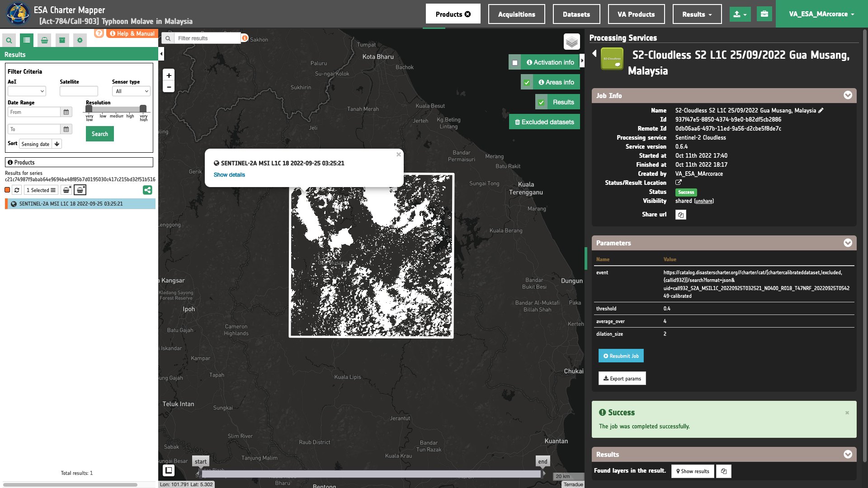
Task: Focus the Filter results map input
Action: pos(208,38)
